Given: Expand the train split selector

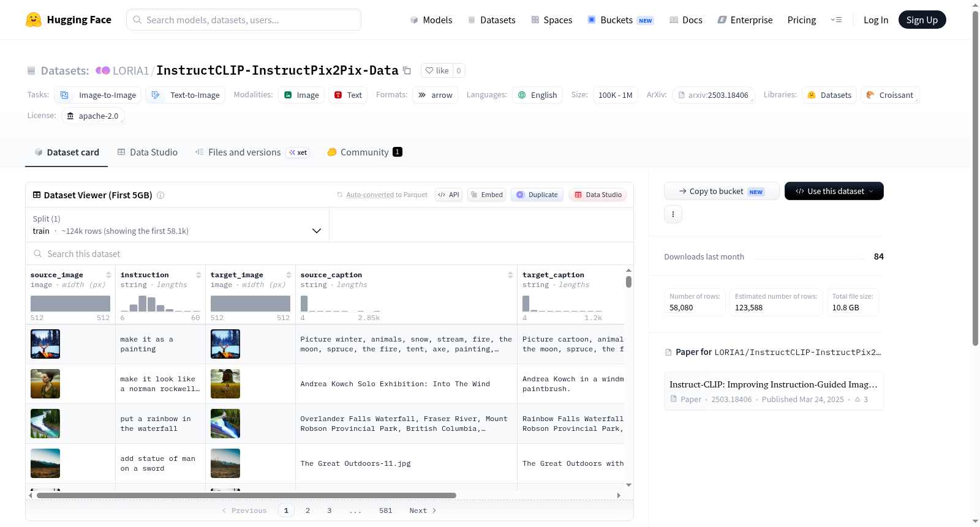Looking at the screenshot, I should point(178,225).
